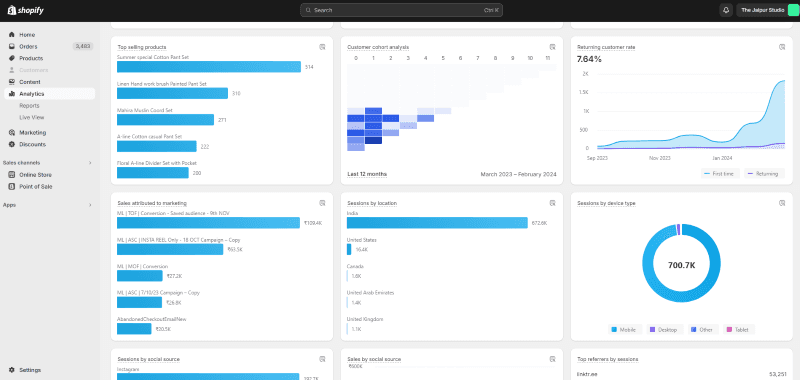
Task: Open the Home menu item
Action: point(49,35)
